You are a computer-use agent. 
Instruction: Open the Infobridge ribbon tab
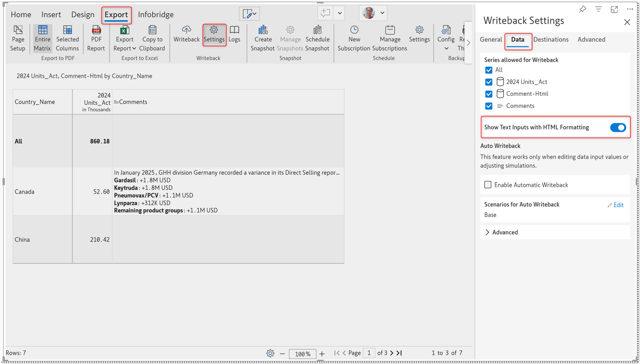pos(155,15)
